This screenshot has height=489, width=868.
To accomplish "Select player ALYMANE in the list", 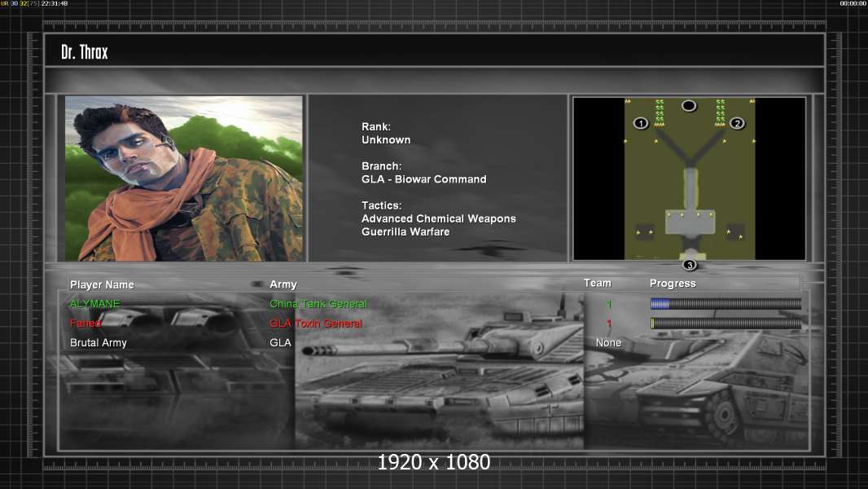I will pyautogui.click(x=94, y=304).
